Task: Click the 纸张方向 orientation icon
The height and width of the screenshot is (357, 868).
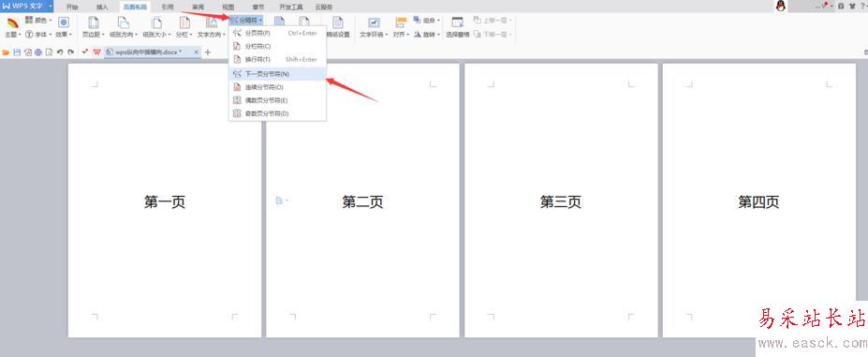Action: pos(124,22)
